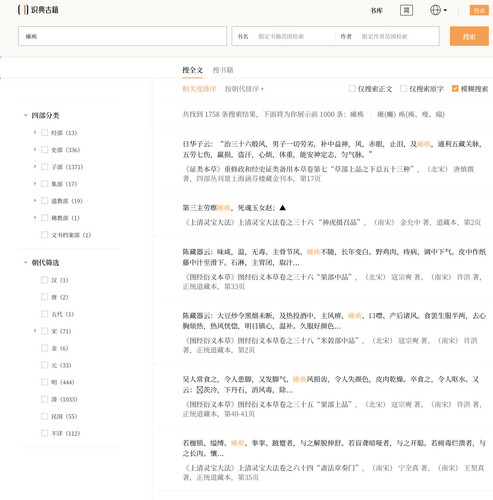493x500 pixels.
Task: Open the result 陈藏器云: 味咸
Action: click(x=334, y=257)
